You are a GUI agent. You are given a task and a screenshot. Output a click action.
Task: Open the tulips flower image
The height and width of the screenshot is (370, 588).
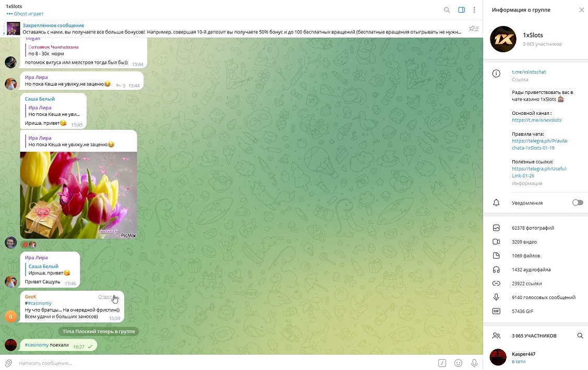point(78,195)
